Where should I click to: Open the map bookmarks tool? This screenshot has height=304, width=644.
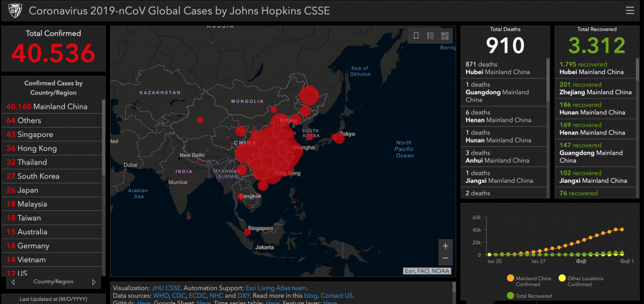pos(416,36)
